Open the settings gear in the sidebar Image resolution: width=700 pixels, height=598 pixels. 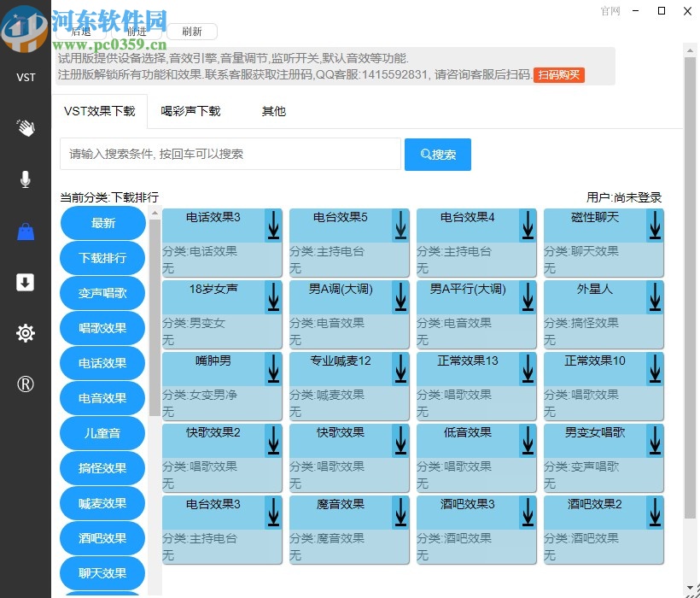[x=26, y=331]
